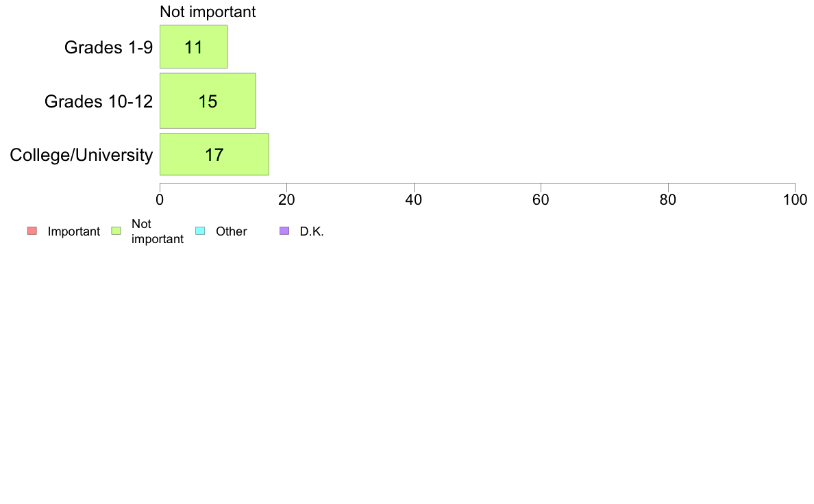814x504 pixels.
Task: Toggle the Not important legend label
Action: tap(158, 231)
